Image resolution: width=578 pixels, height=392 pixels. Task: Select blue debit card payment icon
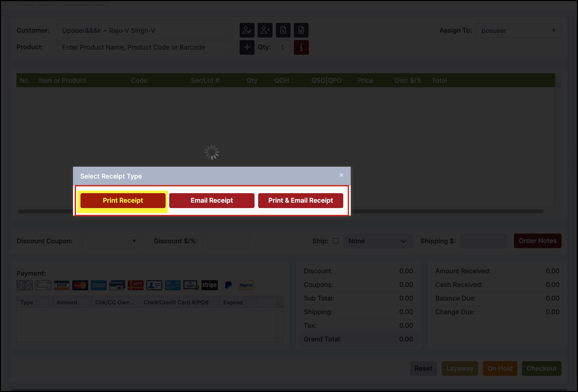pyautogui.click(x=173, y=285)
